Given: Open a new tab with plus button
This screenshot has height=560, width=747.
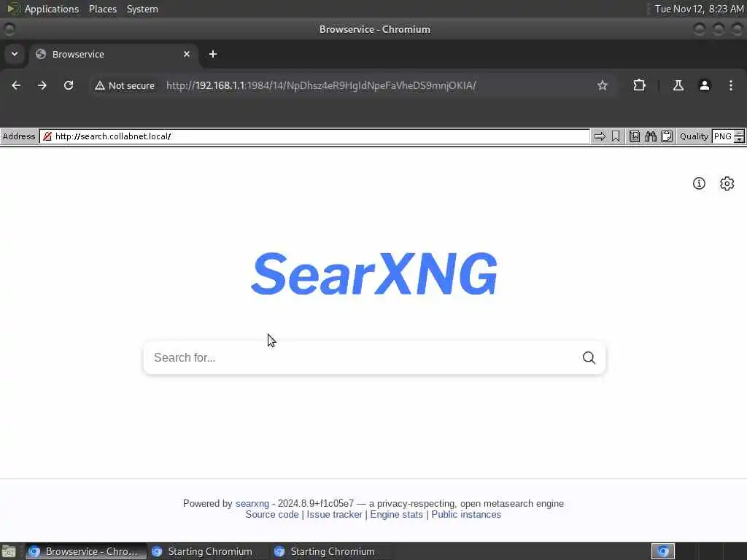Looking at the screenshot, I should 213,54.
